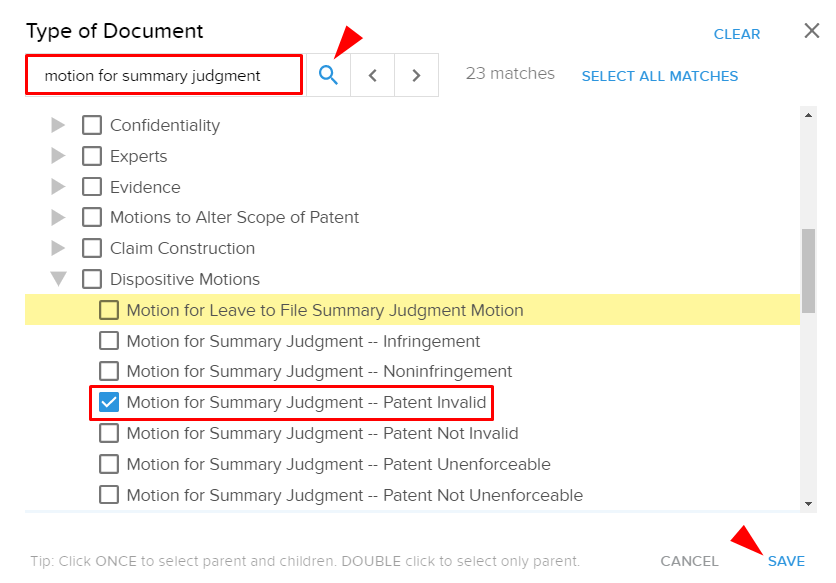
Task: Click the document type search field
Action: [x=164, y=75]
